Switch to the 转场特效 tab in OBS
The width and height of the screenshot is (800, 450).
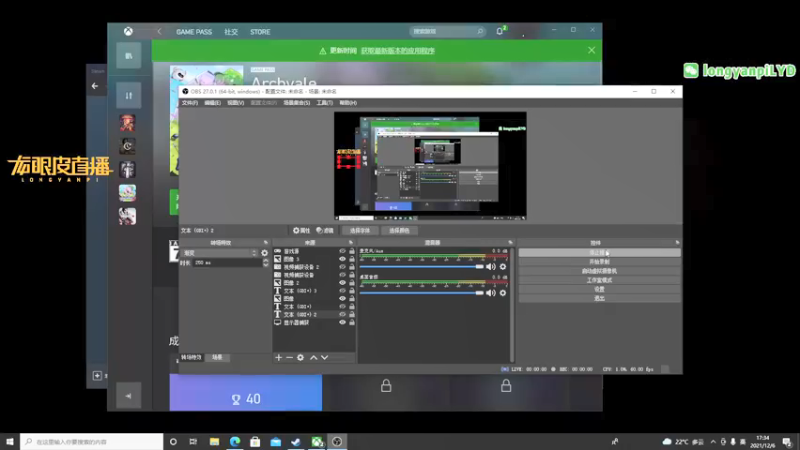point(191,358)
